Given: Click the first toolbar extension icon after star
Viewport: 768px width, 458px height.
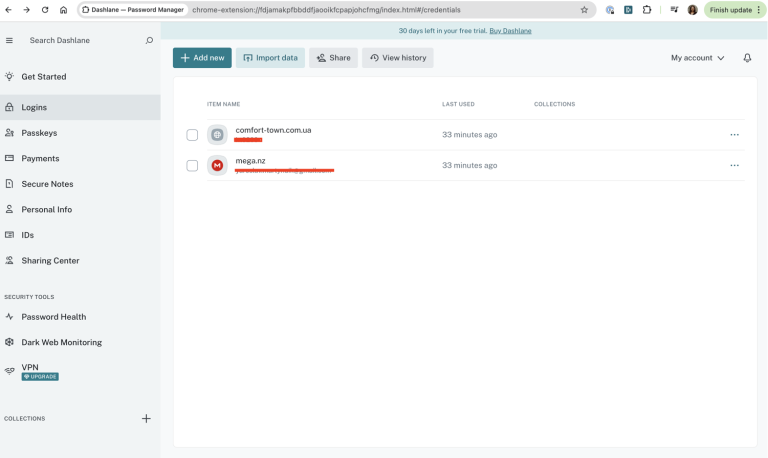Looking at the screenshot, I should 610,10.
